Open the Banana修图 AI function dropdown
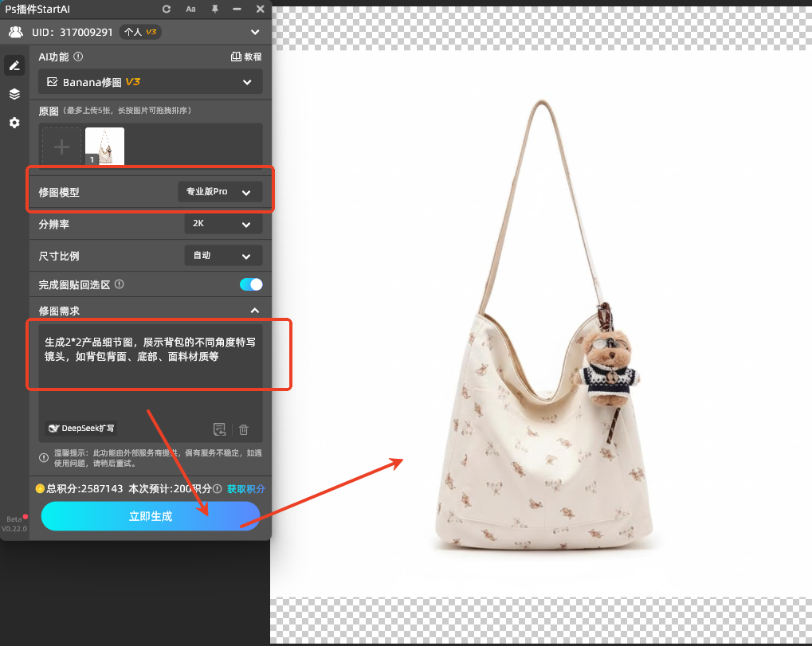Screen dimensions: 812x646 coord(151,82)
